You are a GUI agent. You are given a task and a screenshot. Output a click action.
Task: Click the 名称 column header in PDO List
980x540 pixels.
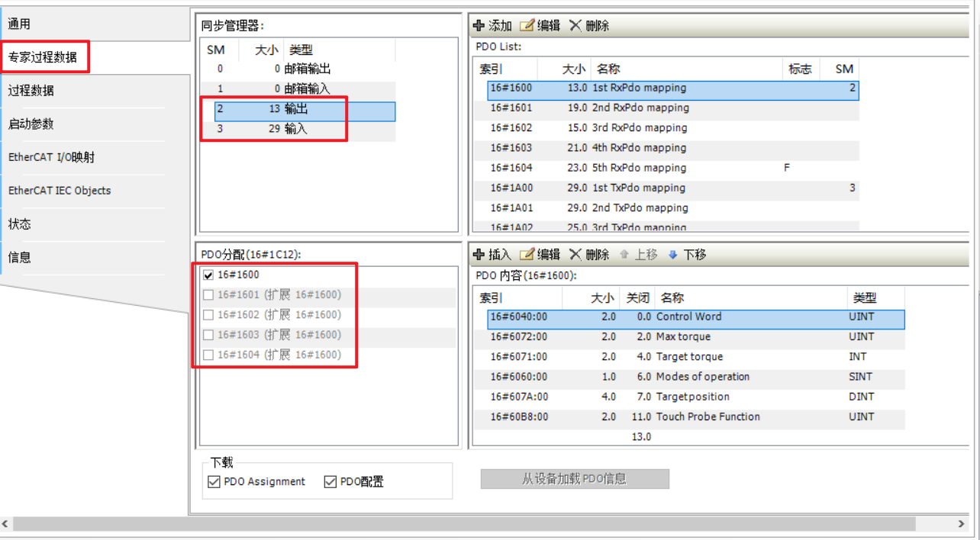608,69
